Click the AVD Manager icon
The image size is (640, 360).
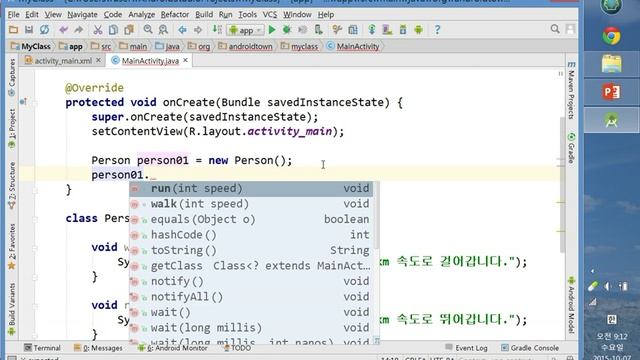tap(387, 30)
